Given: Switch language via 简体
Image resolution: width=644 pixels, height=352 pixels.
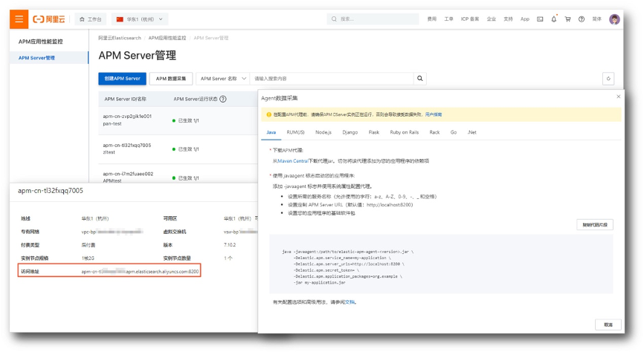Looking at the screenshot, I should [x=596, y=19].
